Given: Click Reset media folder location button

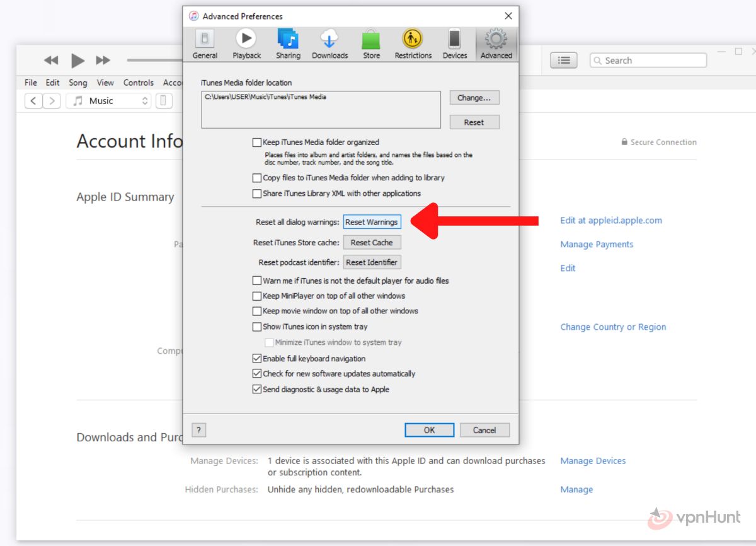Looking at the screenshot, I should [x=474, y=122].
